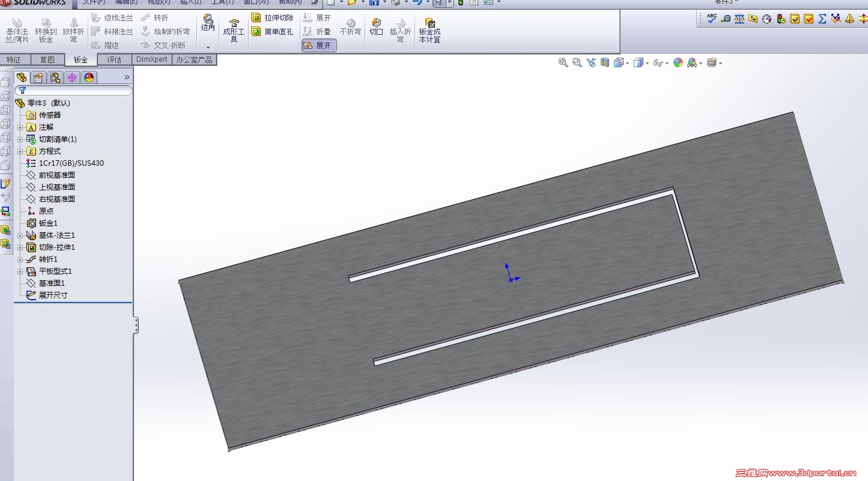
Task: Select the Top Plane (上视基准面)
Action: point(51,187)
